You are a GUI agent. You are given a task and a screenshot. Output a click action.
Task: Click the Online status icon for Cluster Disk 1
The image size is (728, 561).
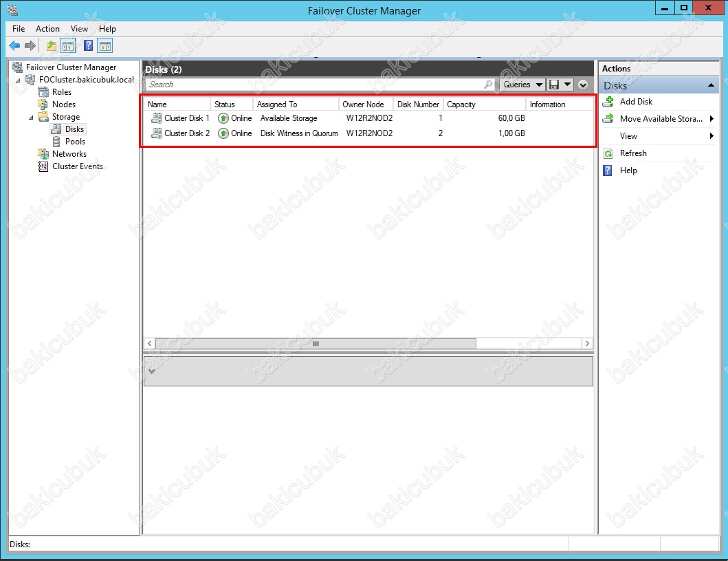223,118
